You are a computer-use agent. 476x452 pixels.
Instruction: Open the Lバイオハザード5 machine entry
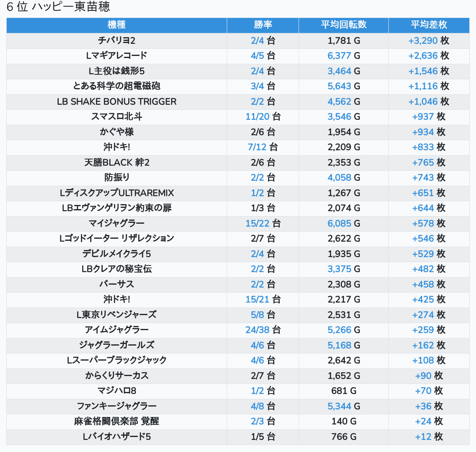116,437
